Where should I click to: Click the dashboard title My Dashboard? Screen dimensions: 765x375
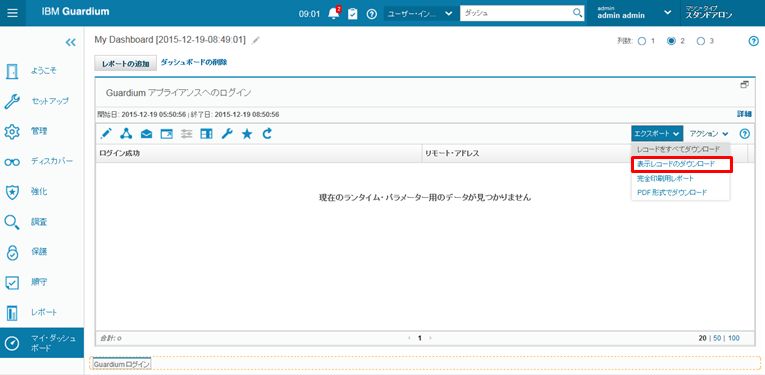pyautogui.click(x=170, y=40)
